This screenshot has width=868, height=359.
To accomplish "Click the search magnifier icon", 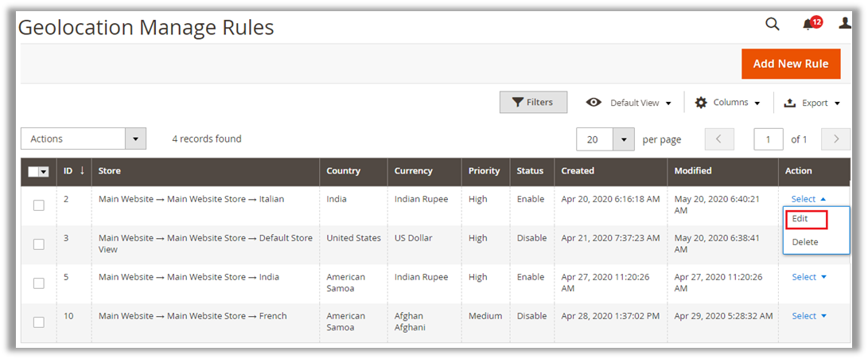I will tap(772, 24).
